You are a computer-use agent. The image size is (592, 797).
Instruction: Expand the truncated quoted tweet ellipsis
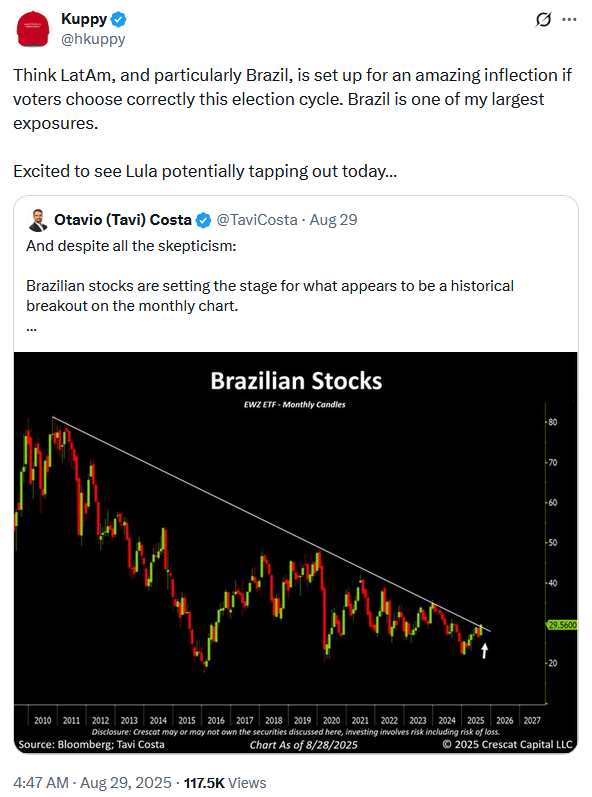click(32, 328)
